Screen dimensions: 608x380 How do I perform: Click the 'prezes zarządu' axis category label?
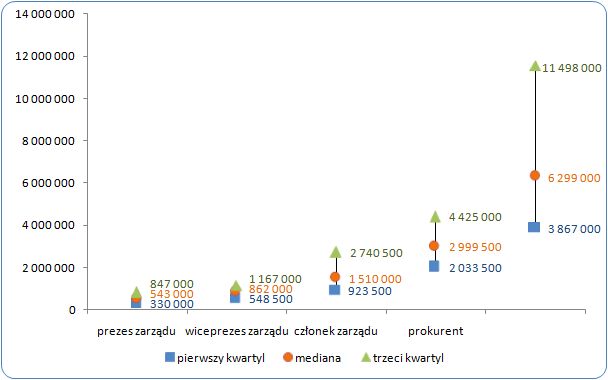coord(136,332)
